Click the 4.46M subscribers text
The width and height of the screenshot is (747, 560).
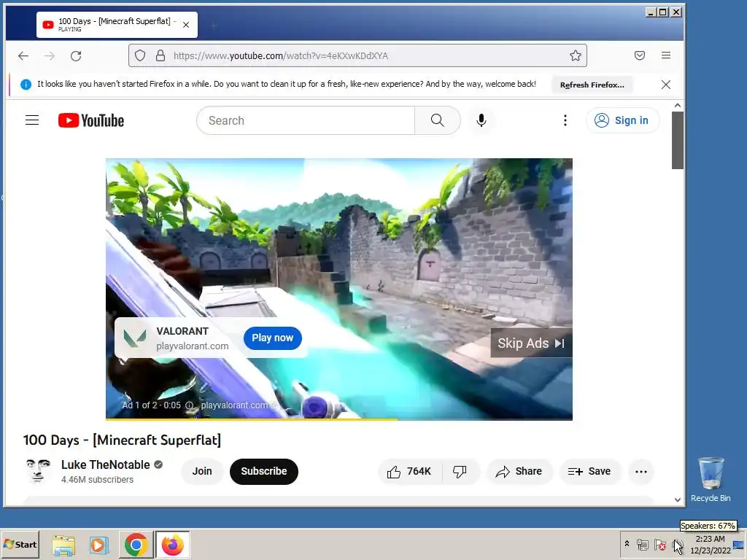[x=97, y=480]
